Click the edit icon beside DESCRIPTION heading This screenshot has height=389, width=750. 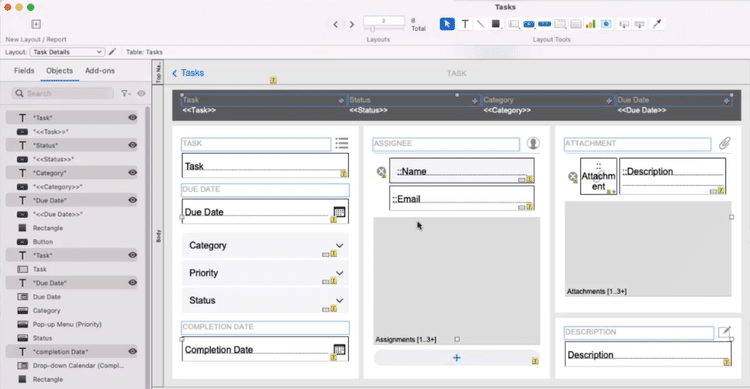[724, 332]
